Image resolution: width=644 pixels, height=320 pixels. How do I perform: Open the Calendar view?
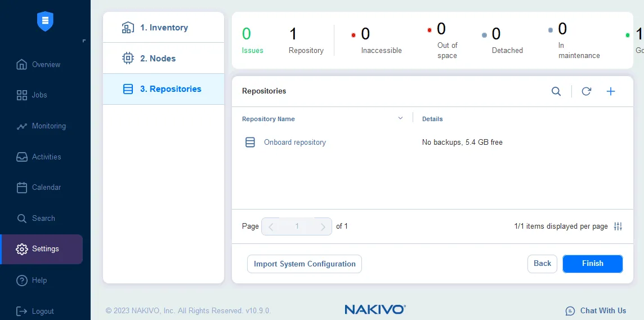point(46,188)
